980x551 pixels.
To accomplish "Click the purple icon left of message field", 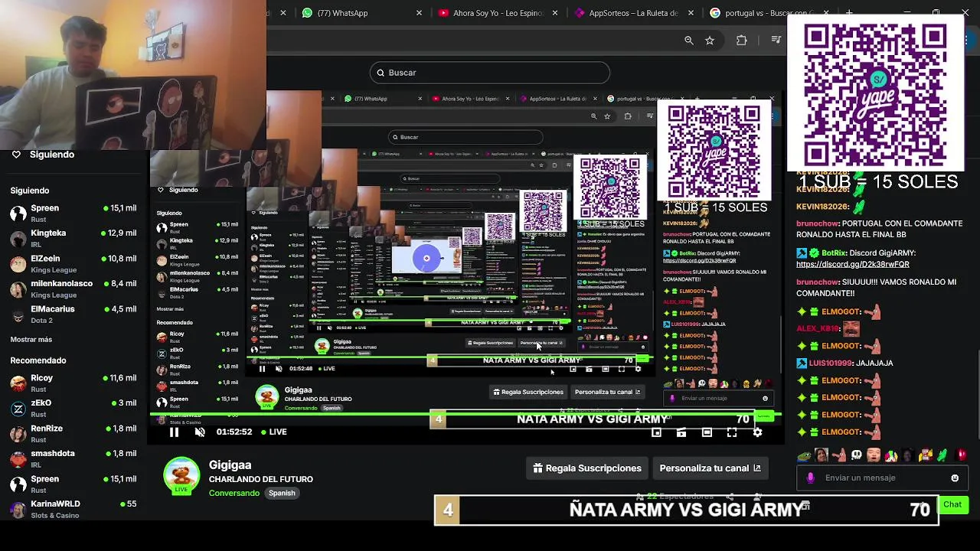I will (x=811, y=478).
